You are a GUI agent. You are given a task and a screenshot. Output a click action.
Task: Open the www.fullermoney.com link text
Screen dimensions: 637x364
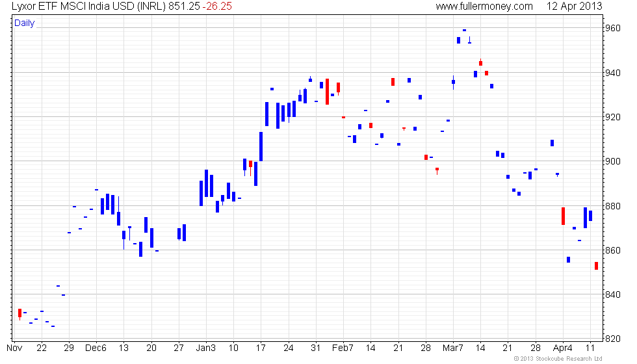(x=484, y=6)
